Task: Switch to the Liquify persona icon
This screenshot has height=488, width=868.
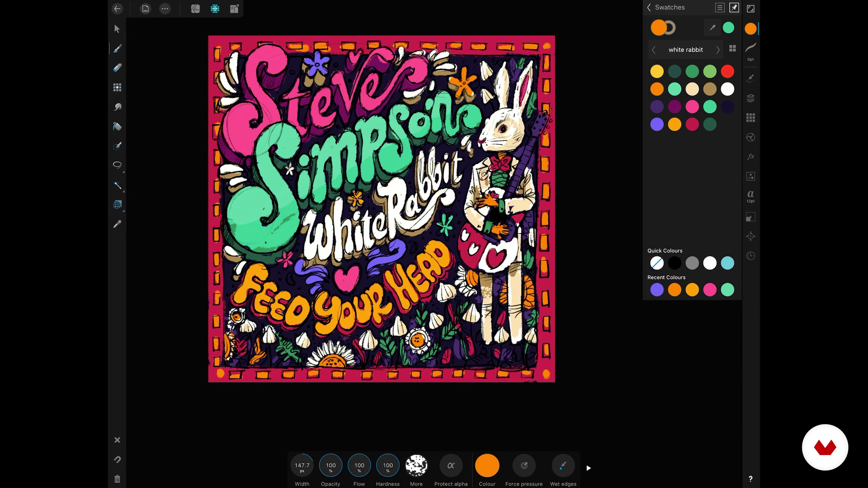Action: click(215, 9)
